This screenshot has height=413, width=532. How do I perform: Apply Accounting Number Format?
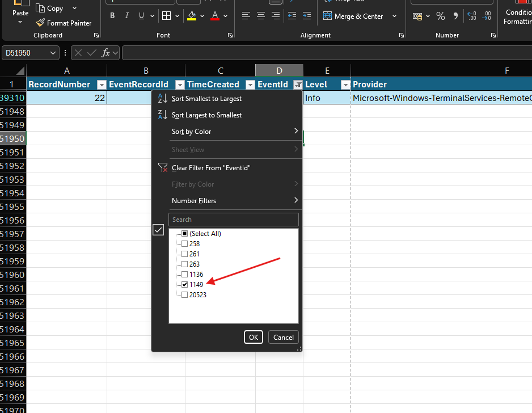[x=417, y=16]
